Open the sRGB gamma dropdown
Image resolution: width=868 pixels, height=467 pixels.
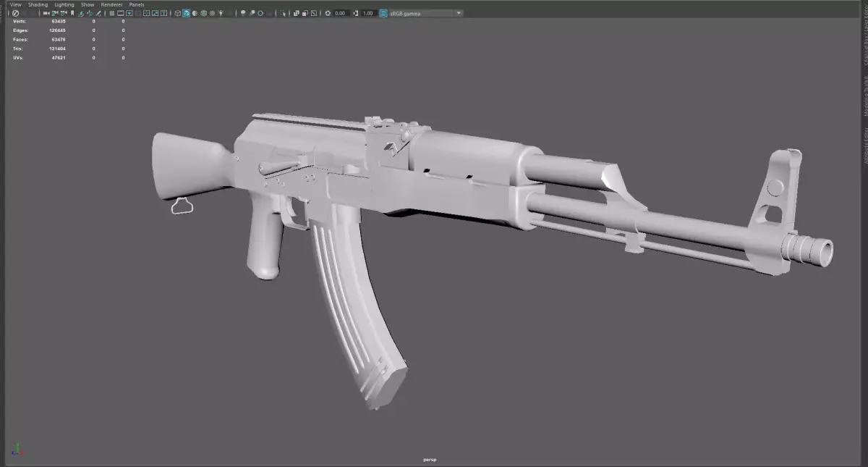pyautogui.click(x=458, y=13)
